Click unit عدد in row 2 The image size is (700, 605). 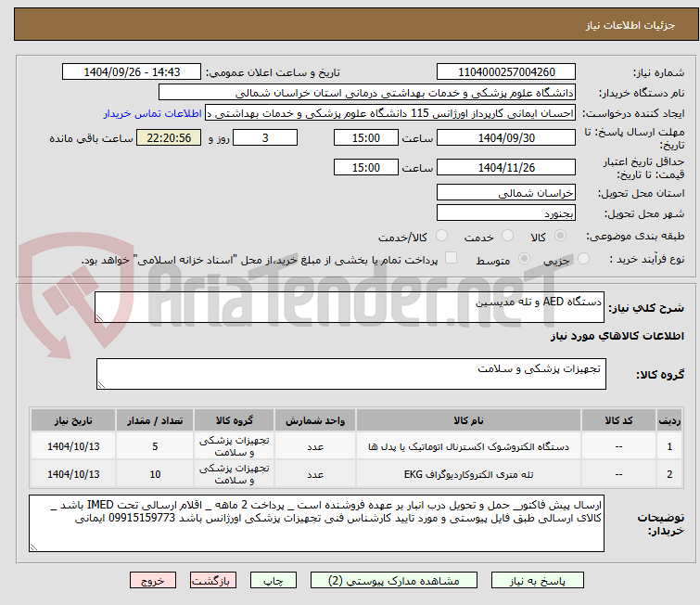tap(314, 474)
